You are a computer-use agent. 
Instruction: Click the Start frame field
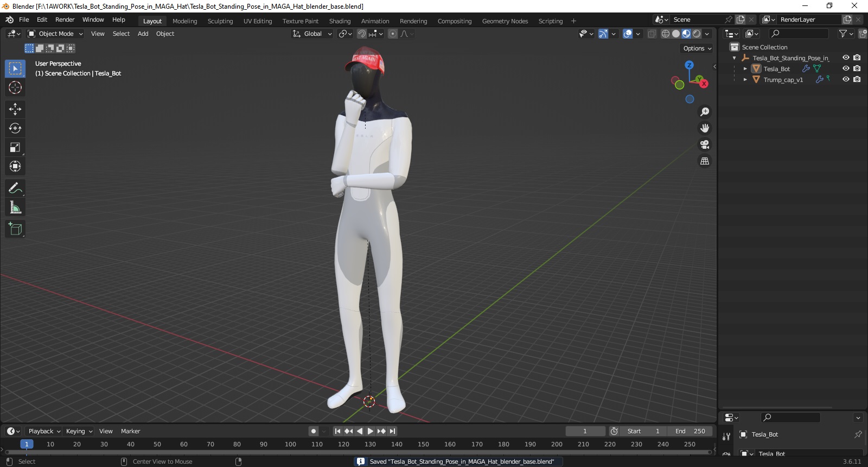(643, 431)
